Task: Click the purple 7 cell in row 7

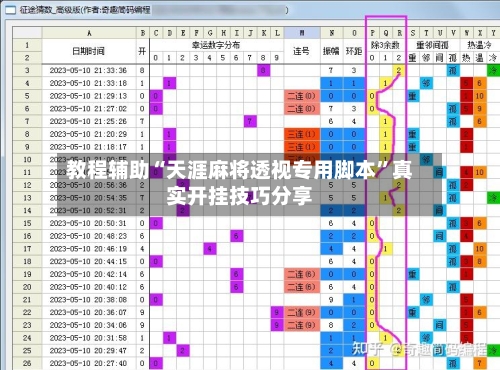Action: [x=250, y=121]
